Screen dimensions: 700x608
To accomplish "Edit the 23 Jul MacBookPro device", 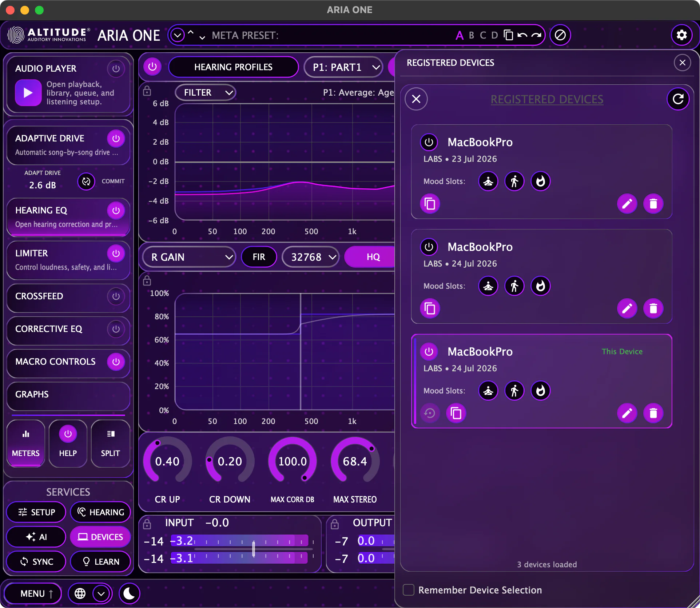I will click(x=627, y=204).
